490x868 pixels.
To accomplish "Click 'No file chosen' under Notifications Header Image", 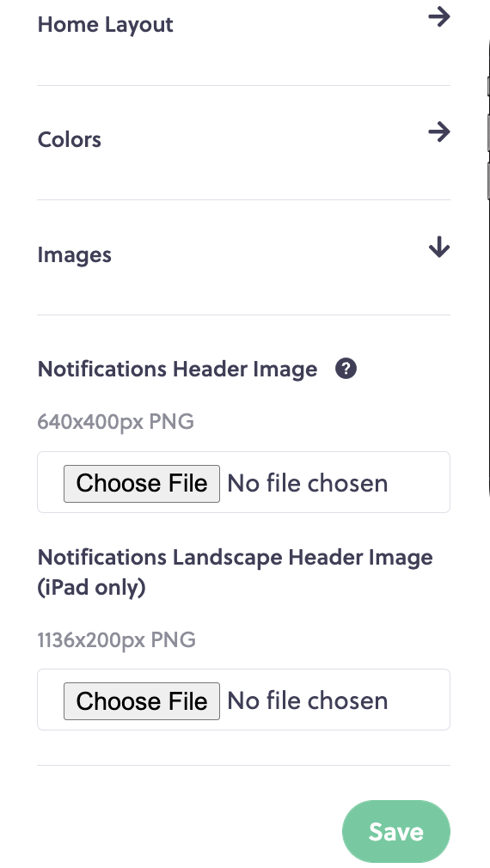I will click(x=307, y=483).
